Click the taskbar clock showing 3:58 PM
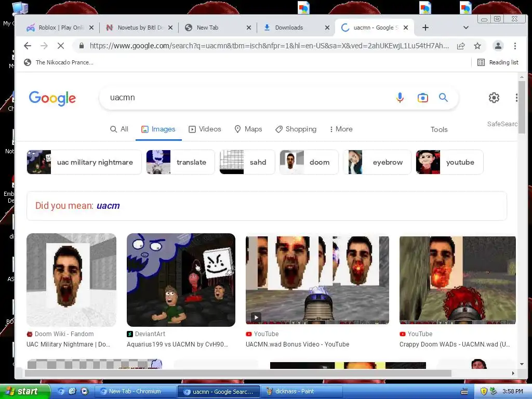The width and height of the screenshot is (532, 399). [x=512, y=392]
